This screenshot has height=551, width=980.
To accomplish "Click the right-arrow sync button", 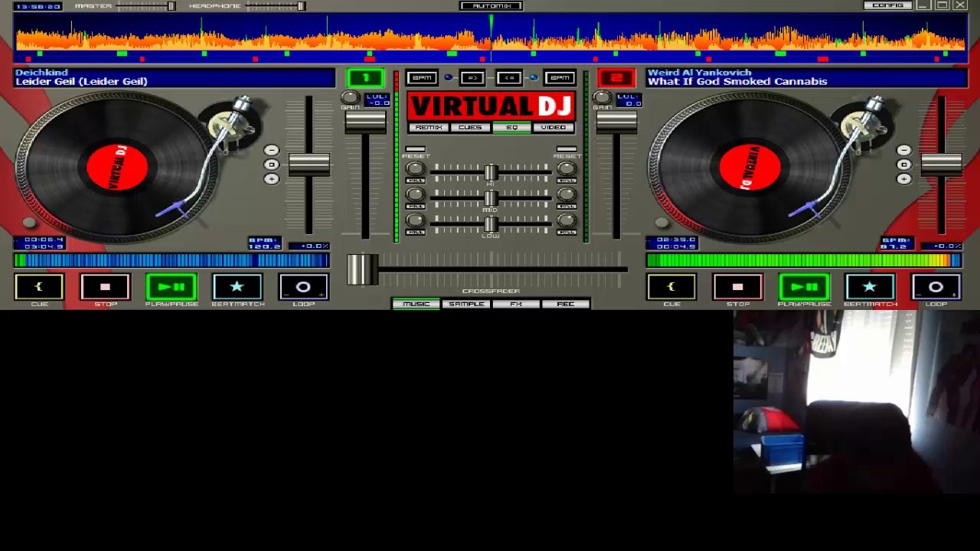I will click(x=472, y=77).
